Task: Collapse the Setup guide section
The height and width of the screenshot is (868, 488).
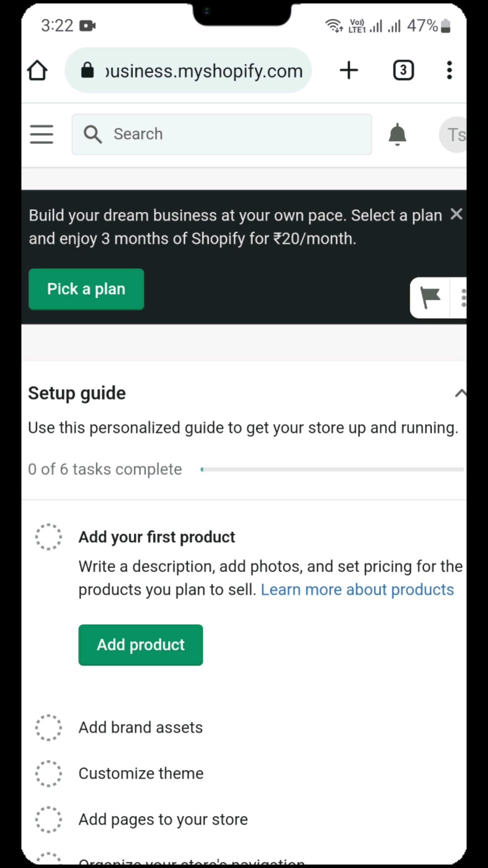Action: coord(460,393)
